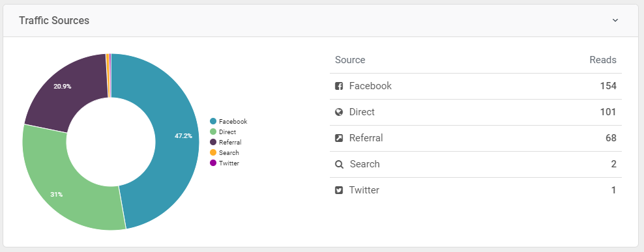The width and height of the screenshot is (644, 252).
Task: Select the green Direct 31% donut slice
Action: click(62, 189)
